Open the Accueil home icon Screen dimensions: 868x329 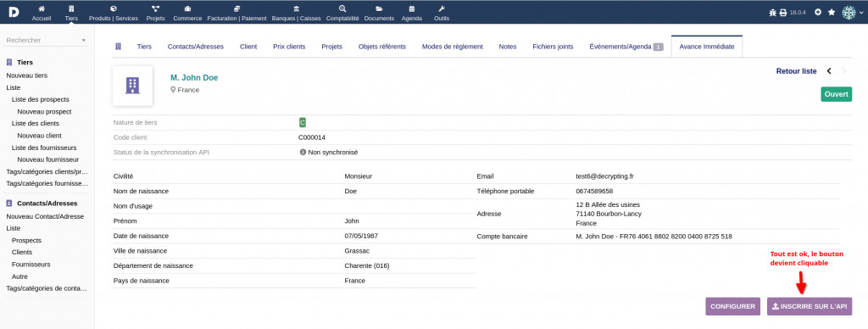coord(42,8)
